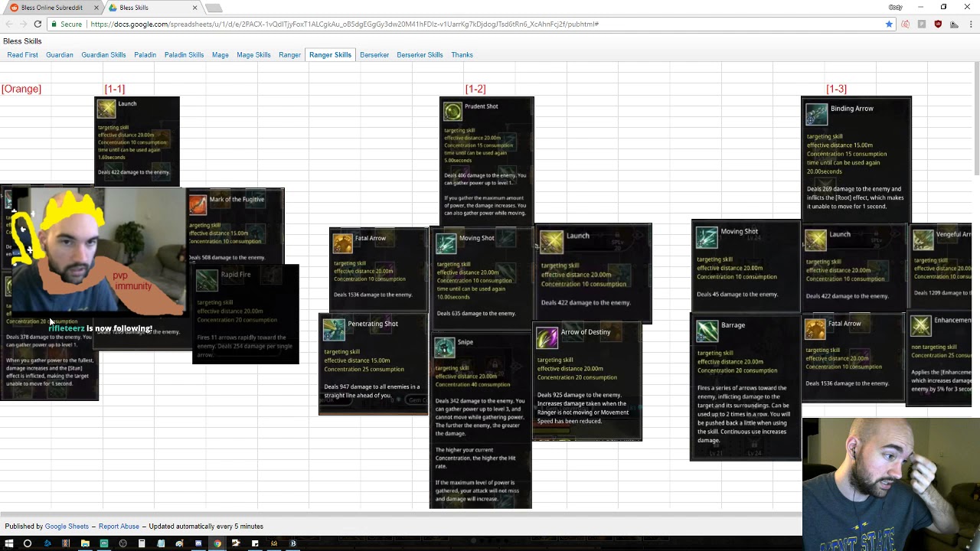Switch to the Paladin Skills sheet
Screen dimensions: 980x551
(x=184, y=55)
